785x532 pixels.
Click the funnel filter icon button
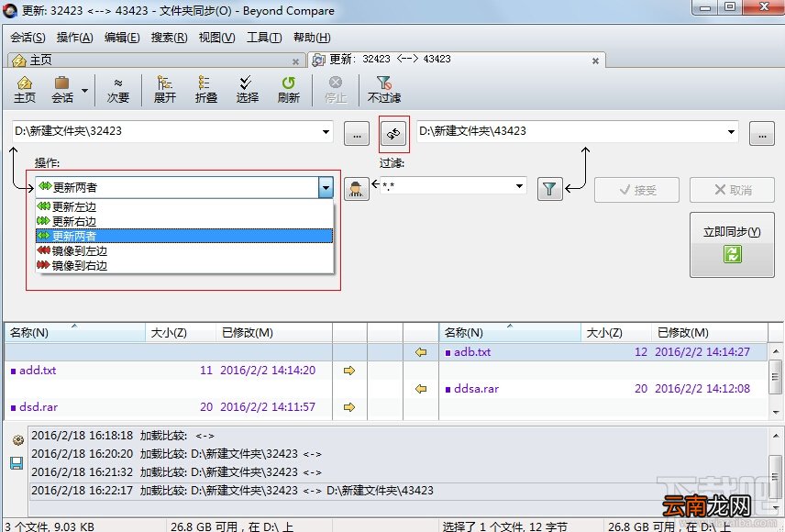549,189
